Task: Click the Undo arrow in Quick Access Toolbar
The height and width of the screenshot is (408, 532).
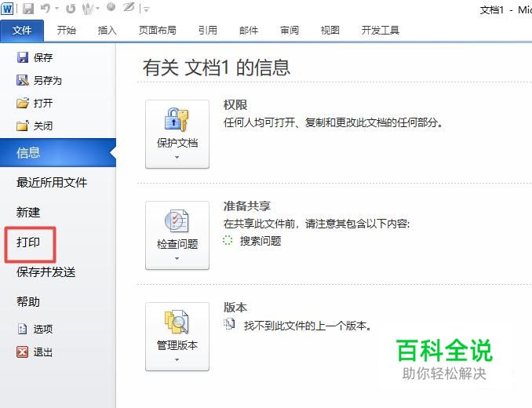Action: point(46,8)
